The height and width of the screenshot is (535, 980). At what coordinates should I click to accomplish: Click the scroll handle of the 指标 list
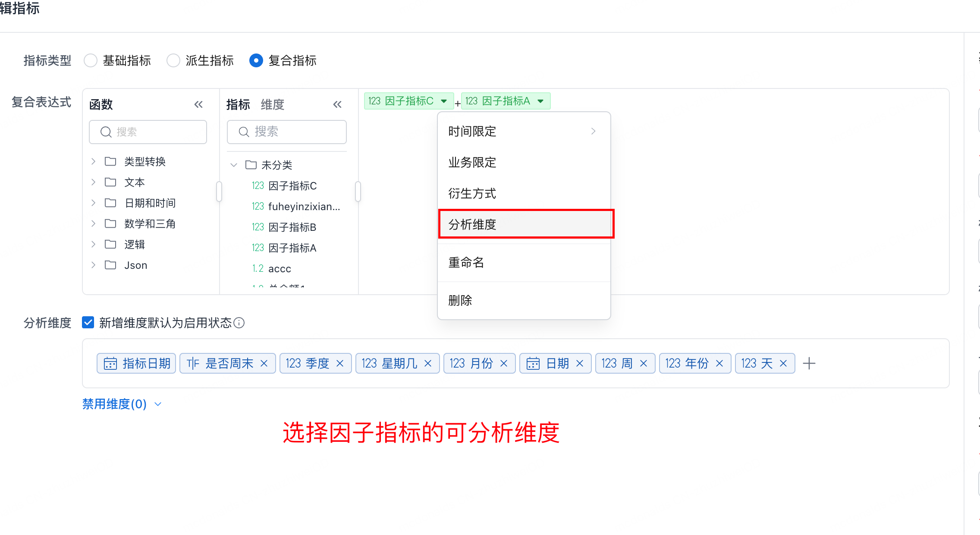pos(358,191)
